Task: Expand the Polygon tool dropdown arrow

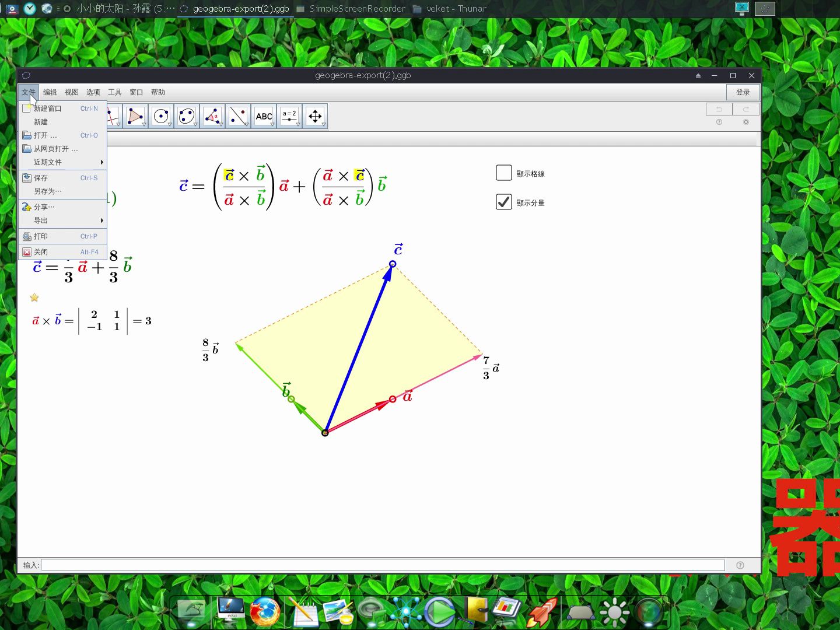Action: point(144,124)
